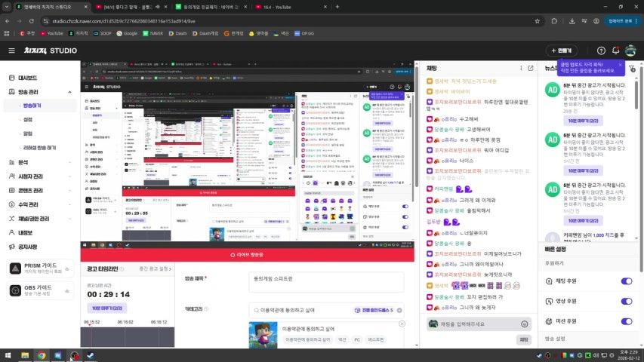Expand the 채널/권한 관리 menu
This screenshot has height=362, width=644.
pyautogui.click(x=69, y=219)
